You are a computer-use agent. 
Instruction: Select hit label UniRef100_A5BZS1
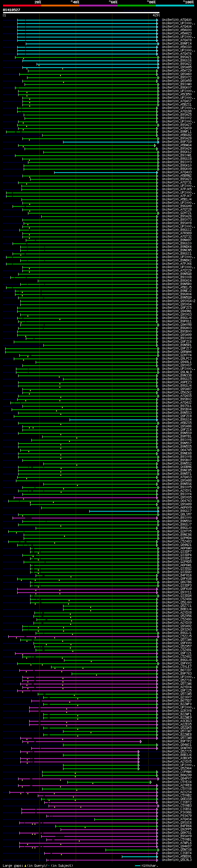point(177,104)
